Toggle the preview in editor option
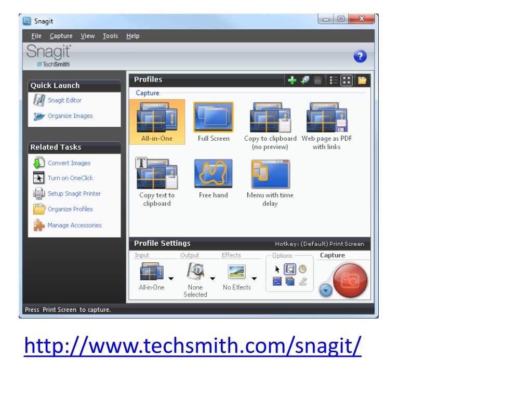The width and height of the screenshot is (532, 399). [x=290, y=270]
